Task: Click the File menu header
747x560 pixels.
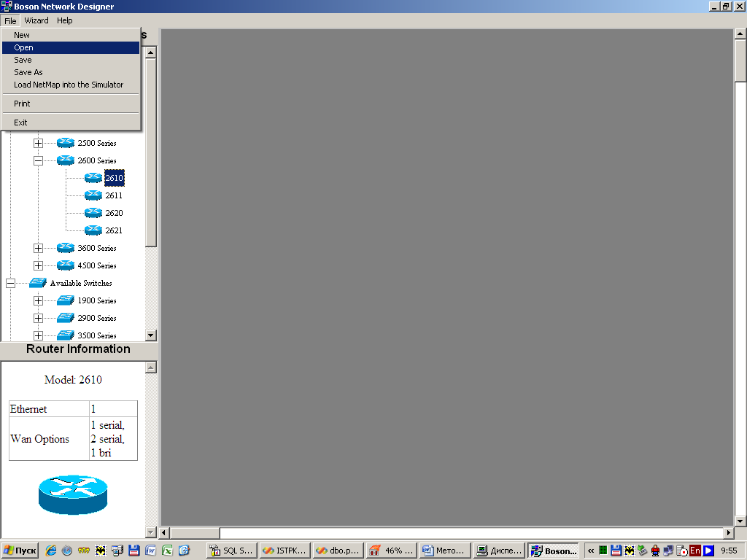Action: 10,20
